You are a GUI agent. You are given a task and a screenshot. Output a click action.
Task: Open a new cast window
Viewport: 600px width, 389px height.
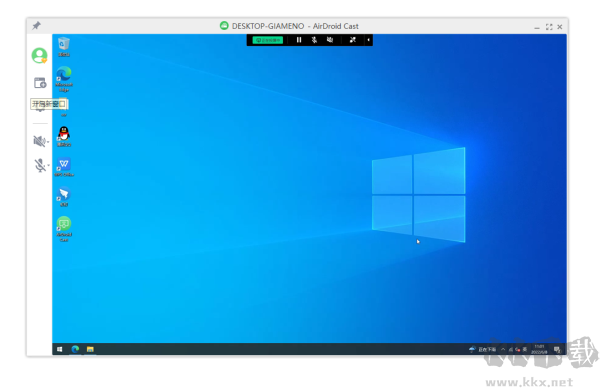point(40,83)
